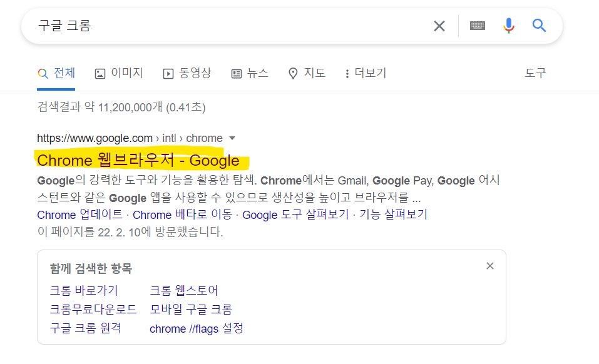Switch to the 동영상 tab
This screenshot has height=364, width=599.
187,73
